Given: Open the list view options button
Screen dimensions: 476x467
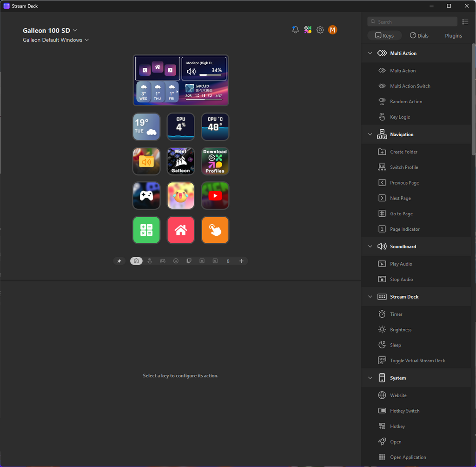Looking at the screenshot, I should pyautogui.click(x=465, y=21).
